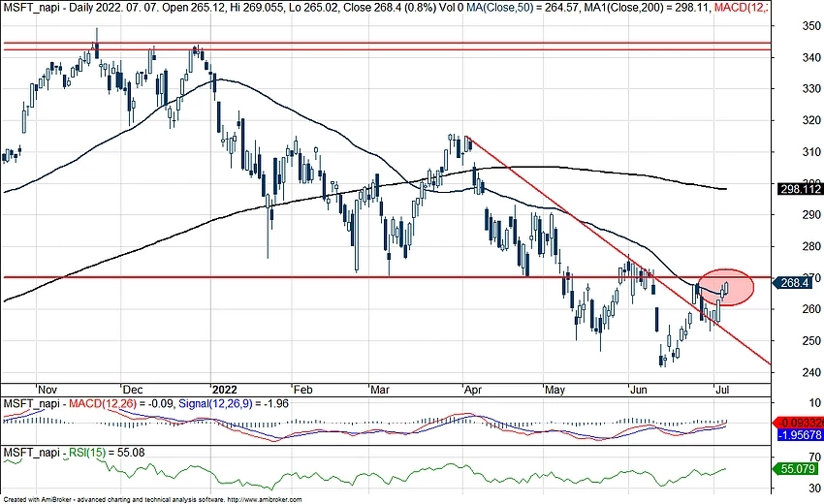Click the Nov date axis label

point(48,390)
